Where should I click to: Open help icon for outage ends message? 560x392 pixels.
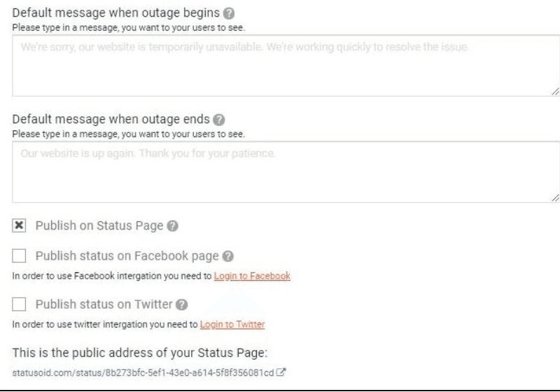point(219,120)
